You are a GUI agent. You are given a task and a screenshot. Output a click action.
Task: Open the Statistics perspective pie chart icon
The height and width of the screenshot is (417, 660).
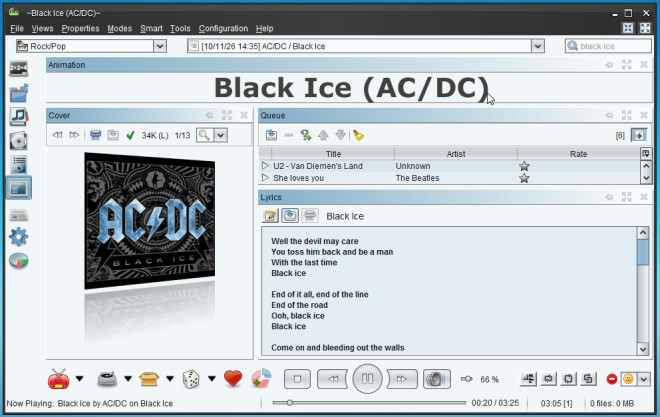[19, 261]
